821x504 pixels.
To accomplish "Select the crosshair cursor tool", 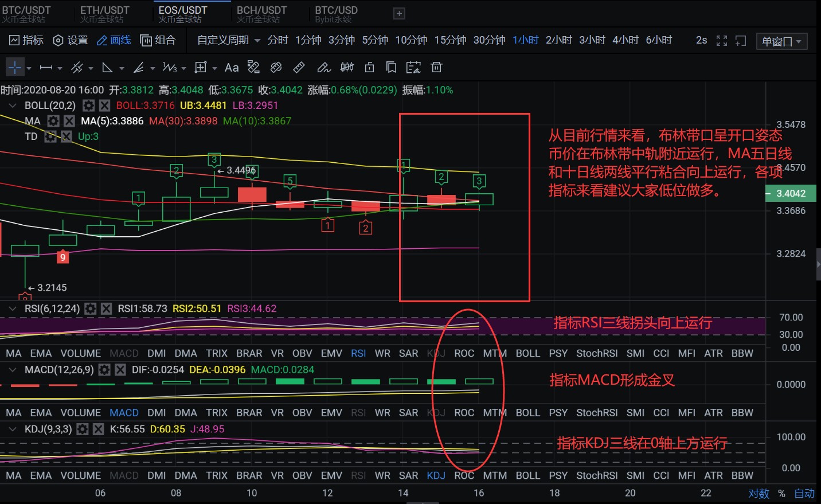I will pos(14,68).
